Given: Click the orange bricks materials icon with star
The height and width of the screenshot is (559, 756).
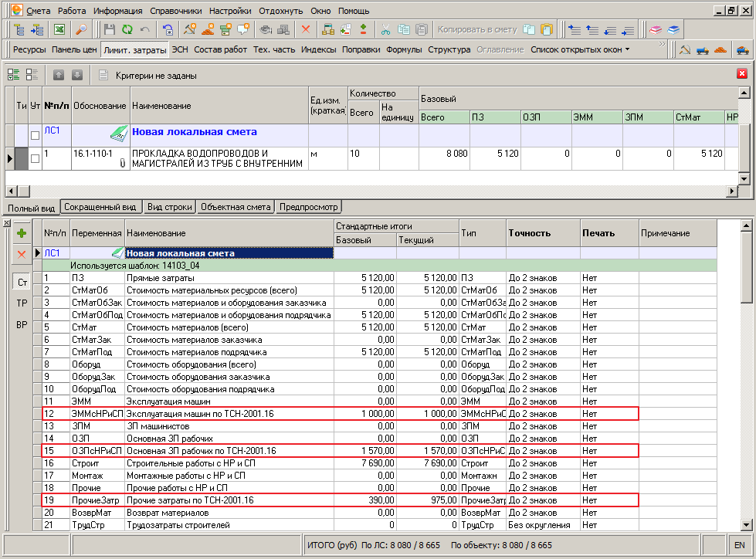Looking at the screenshot, I should (208, 30).
